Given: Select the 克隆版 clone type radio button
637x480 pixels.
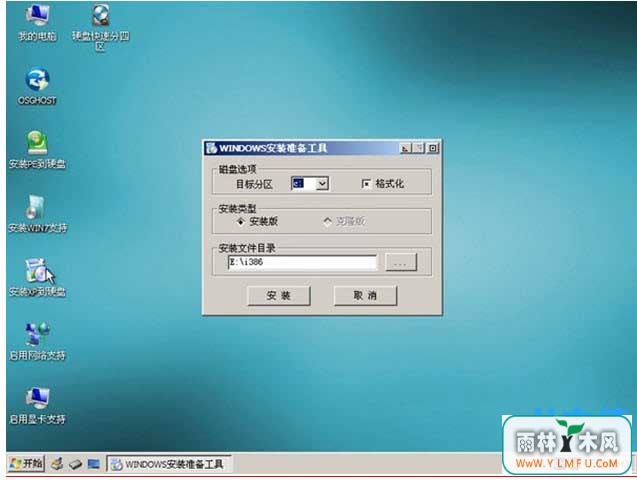Looking at the screenshot, I should point(327,222).
